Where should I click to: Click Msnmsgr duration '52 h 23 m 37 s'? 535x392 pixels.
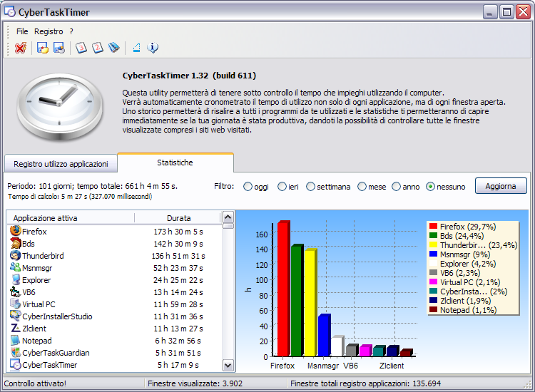point(178,268)
